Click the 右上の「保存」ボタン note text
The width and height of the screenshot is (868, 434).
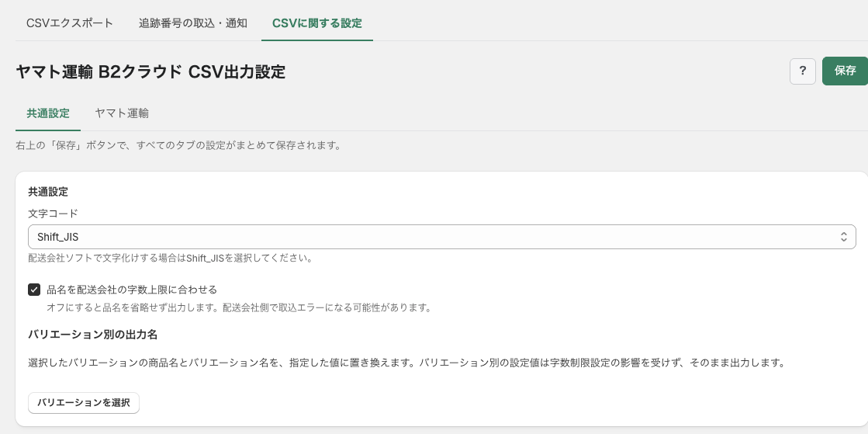[178, 146]
